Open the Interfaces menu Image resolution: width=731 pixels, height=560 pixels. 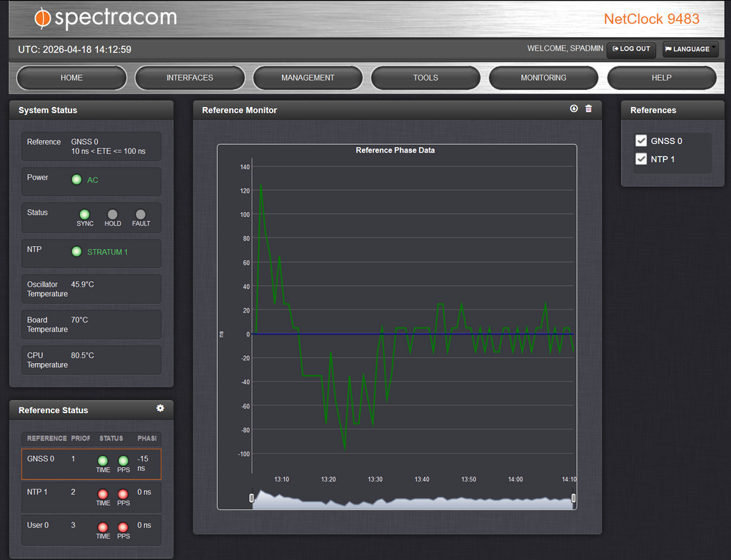tap(190, 78)
